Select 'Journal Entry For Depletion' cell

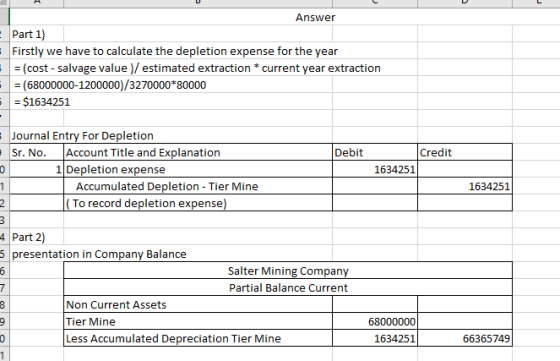click(x=82, y=136)
